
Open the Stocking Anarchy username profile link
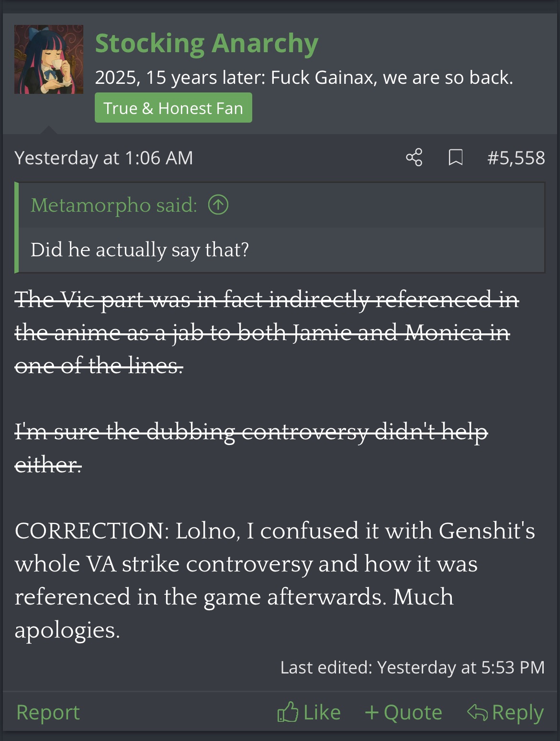pyautogui.click(x=206, y=44)
